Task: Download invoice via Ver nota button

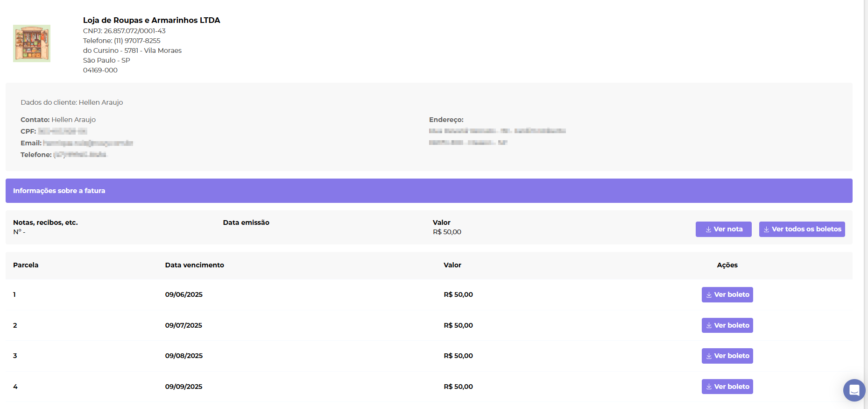Action: click(723, 229)
